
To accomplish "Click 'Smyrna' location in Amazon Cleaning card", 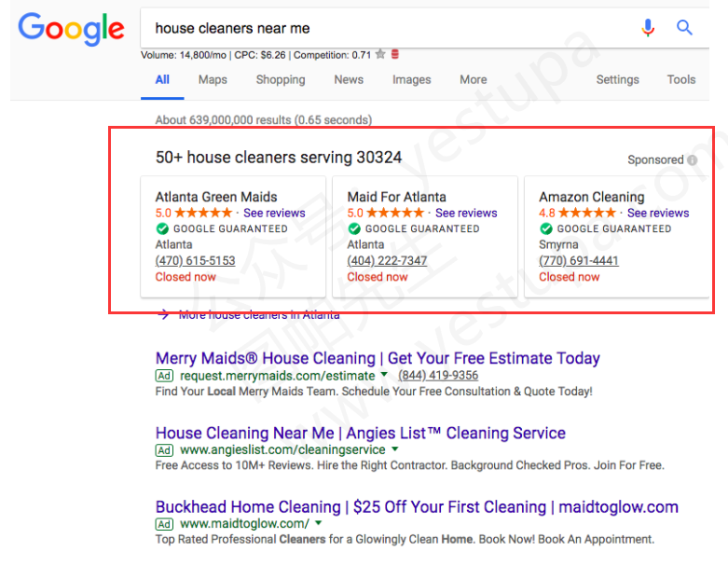I will coord(558,244).
